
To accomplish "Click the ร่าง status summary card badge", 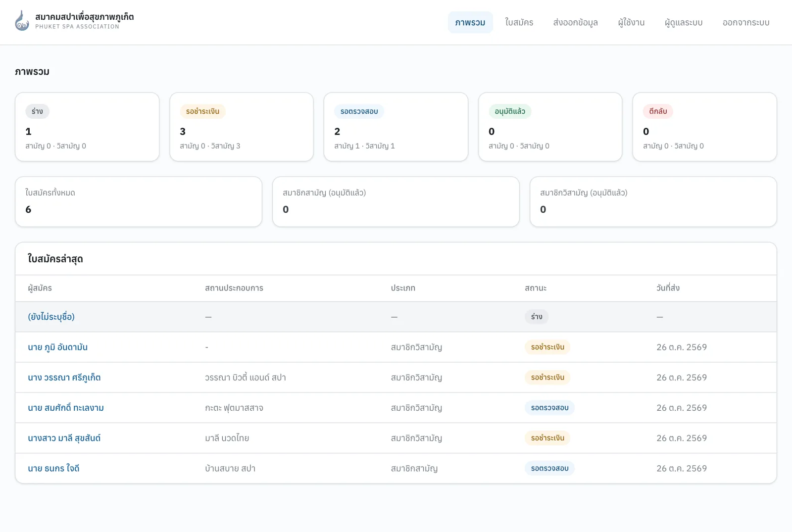I will [37, 111].
